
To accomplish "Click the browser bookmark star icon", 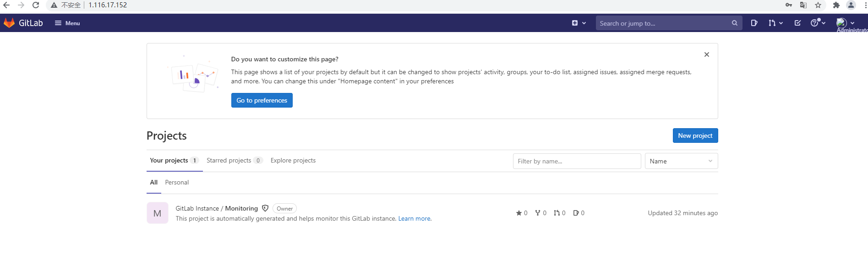I will coord(818,5).
